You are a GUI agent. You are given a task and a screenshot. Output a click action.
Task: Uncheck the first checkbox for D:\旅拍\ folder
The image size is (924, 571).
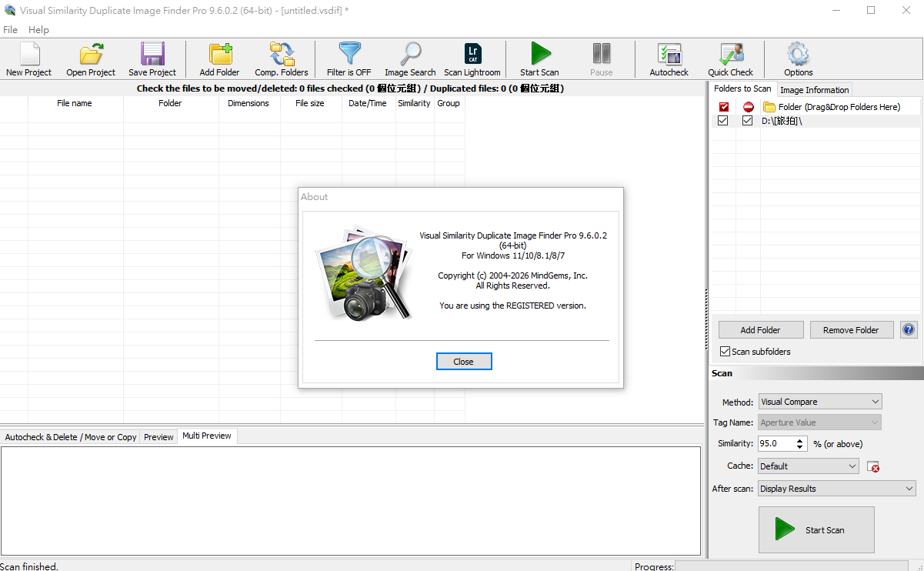(723, 121)
